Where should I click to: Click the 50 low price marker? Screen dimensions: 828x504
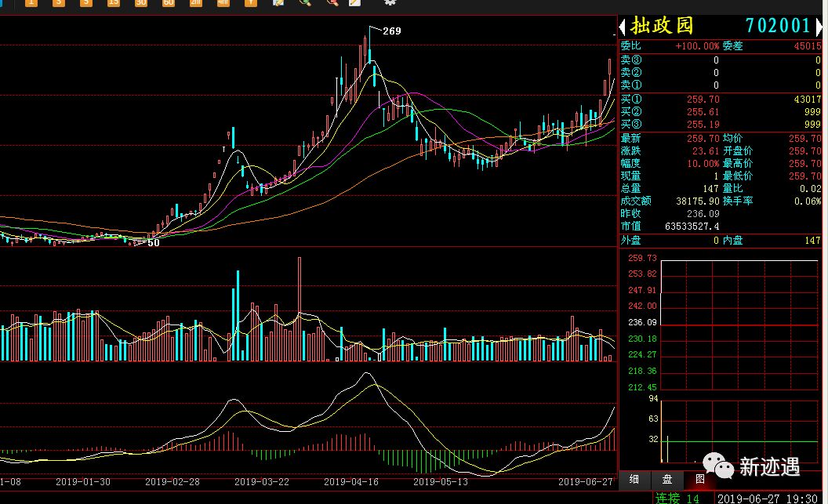coord(153,243)
